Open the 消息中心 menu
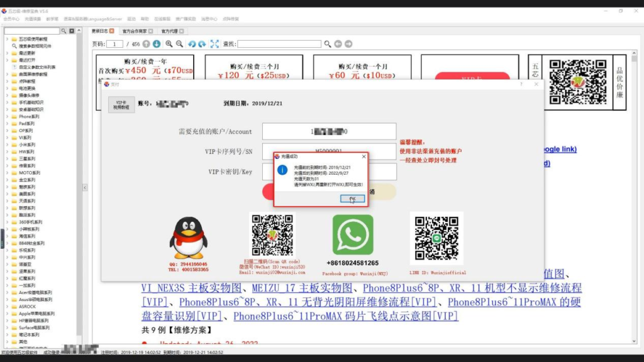 click(x=209, y=19)
